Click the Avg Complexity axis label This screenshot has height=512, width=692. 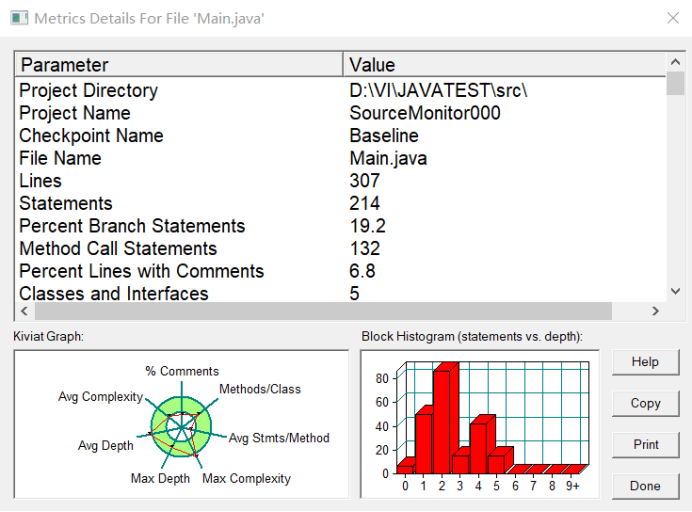click(100, 397)
